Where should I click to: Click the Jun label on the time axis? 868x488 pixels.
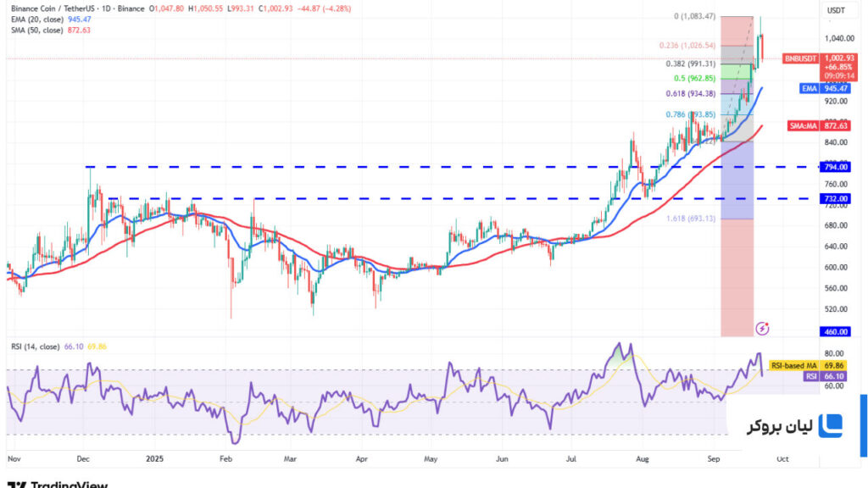coord(502,458)
